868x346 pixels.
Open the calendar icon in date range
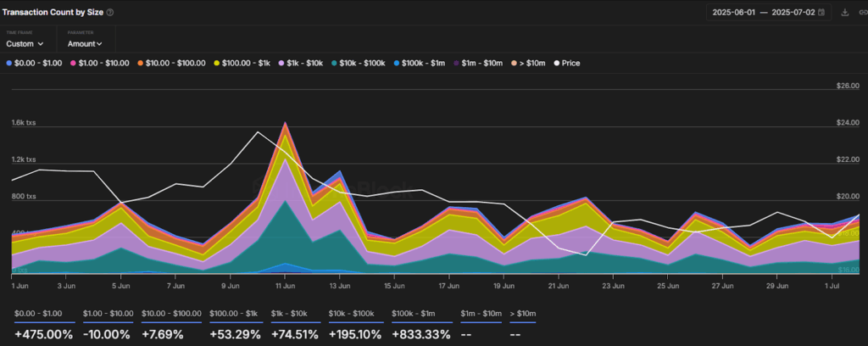pos(821,12)
